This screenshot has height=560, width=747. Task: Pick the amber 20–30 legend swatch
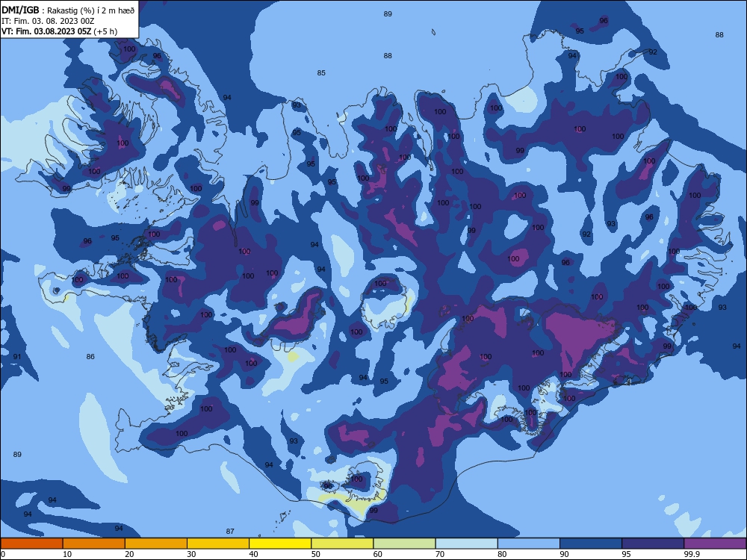click(x=156, y=544)
